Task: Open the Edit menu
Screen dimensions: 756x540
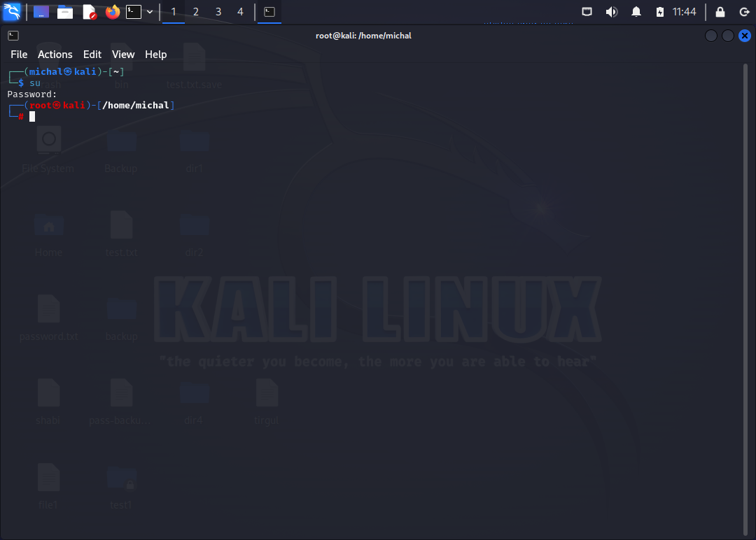Action: [x=92, y=54]
